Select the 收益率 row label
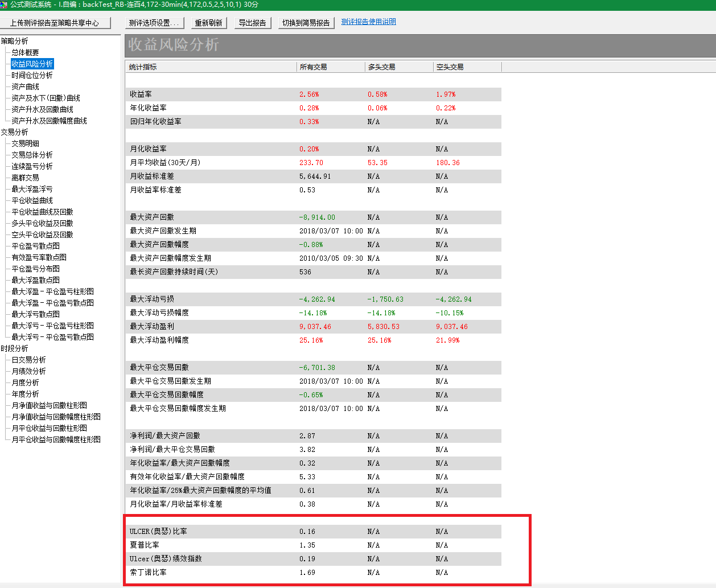 (x=141, y=94)
